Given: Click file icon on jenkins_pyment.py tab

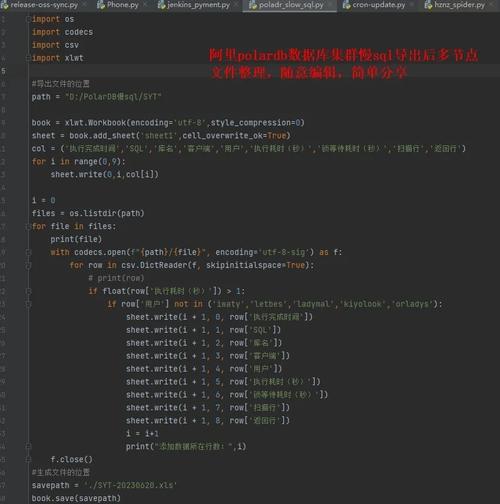Looking at the screenshot, I should (x=161, y=5).
